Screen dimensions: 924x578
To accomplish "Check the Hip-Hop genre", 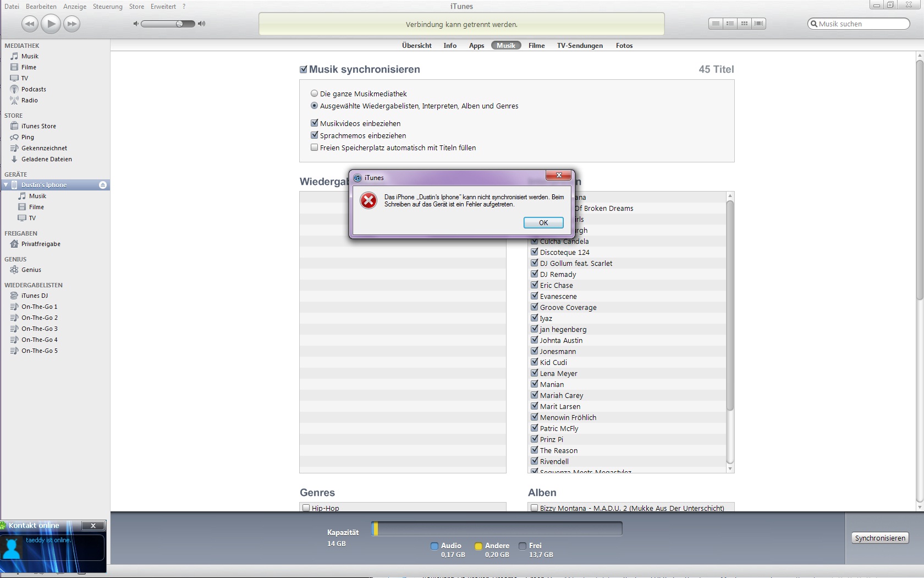I will tap(306, 508).
